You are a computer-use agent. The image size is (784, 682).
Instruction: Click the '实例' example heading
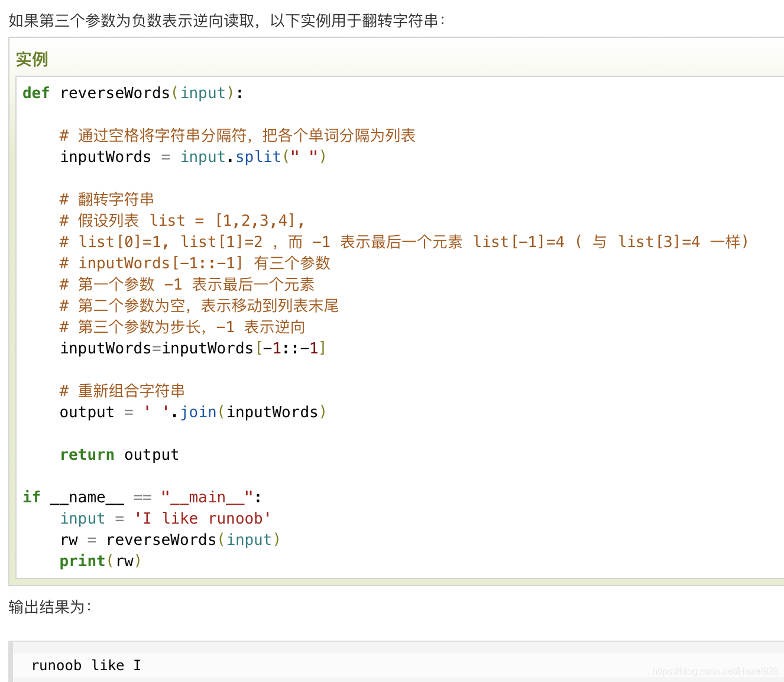coord(32,59)
